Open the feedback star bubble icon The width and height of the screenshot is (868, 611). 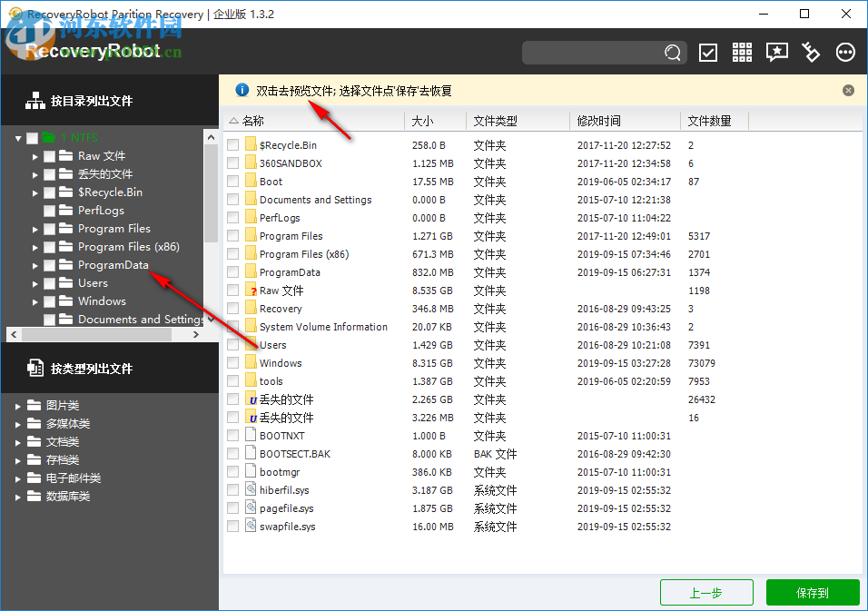[776, 52]
